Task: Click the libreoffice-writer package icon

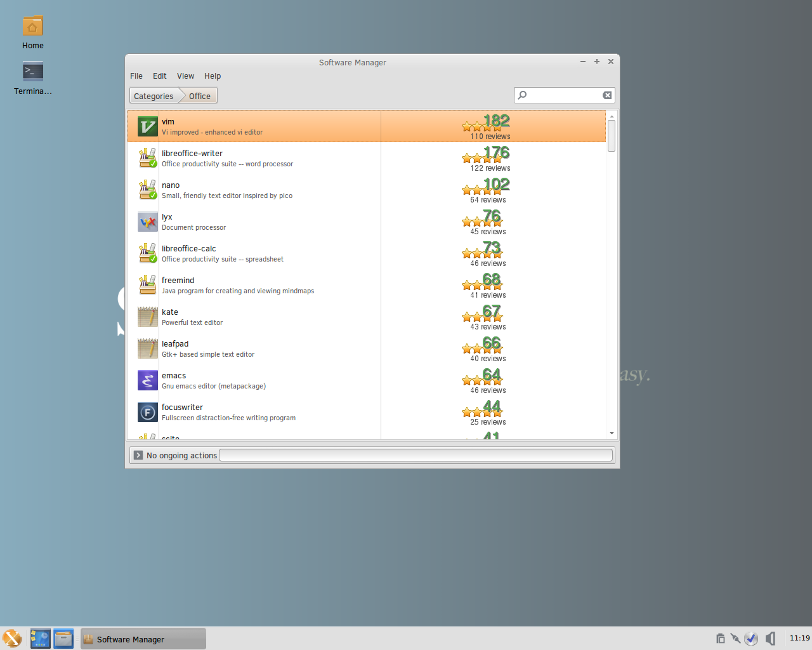Action: [147, 158]
